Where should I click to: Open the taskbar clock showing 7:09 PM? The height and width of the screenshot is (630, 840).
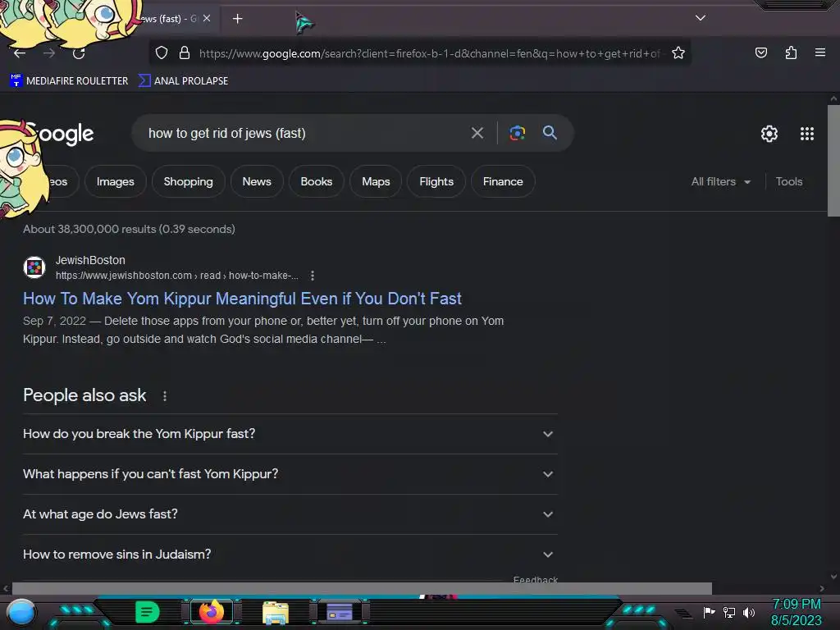coord(796,612)
